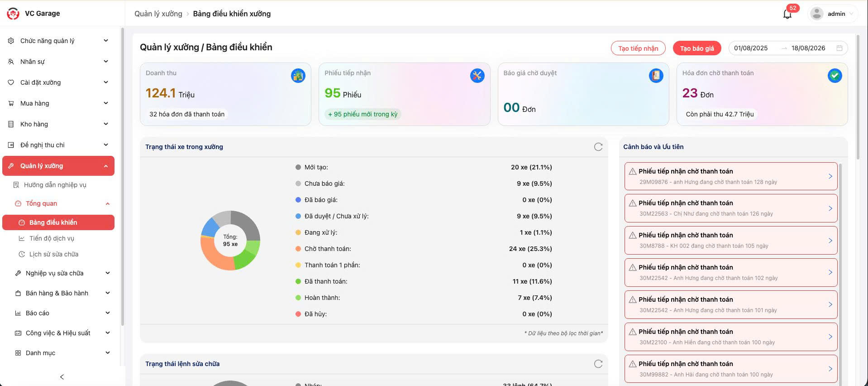Click the calendar icon in date range

click(x=839, y=48)
